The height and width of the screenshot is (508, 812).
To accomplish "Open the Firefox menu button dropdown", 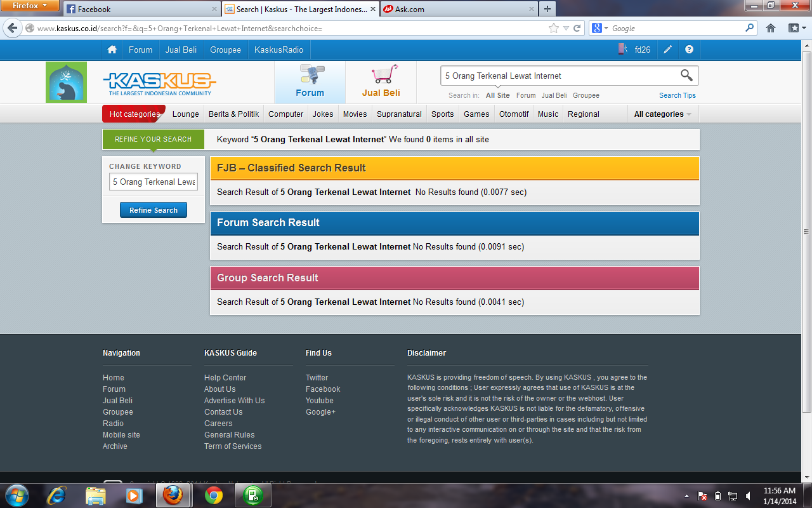I will [30, 6].
